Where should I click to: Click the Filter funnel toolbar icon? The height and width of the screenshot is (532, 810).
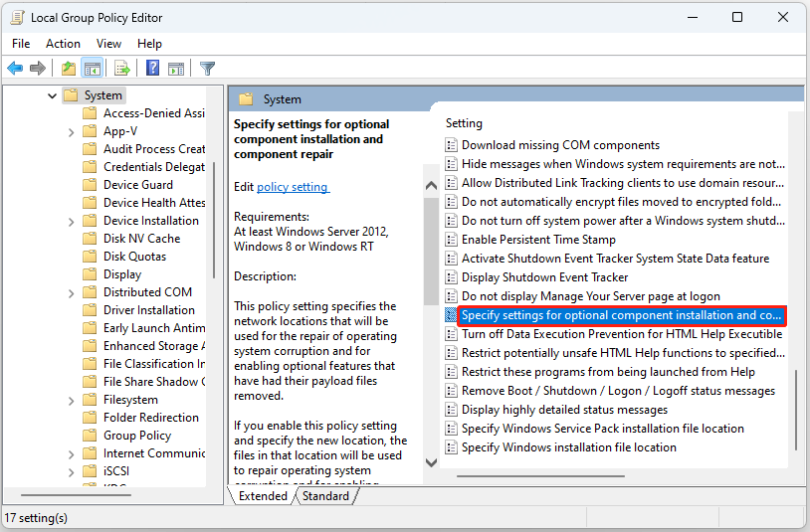207,68
